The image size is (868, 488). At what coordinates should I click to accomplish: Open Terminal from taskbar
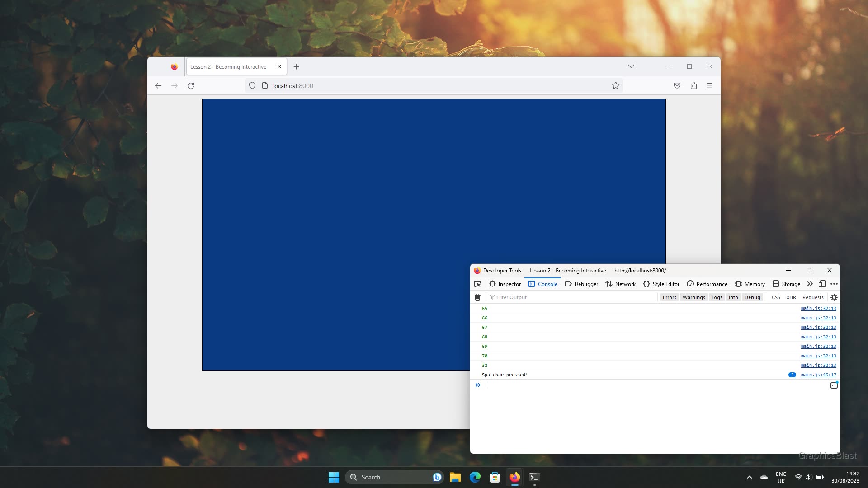coord(534,477)
